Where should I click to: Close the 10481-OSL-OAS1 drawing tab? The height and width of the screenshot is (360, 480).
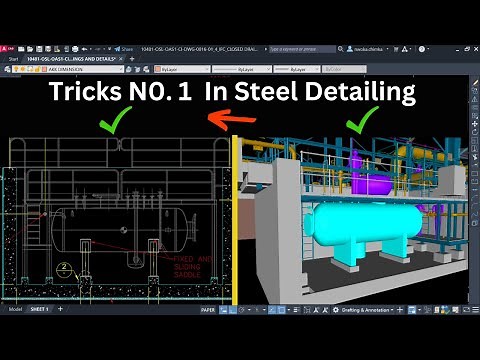point(121,59)
